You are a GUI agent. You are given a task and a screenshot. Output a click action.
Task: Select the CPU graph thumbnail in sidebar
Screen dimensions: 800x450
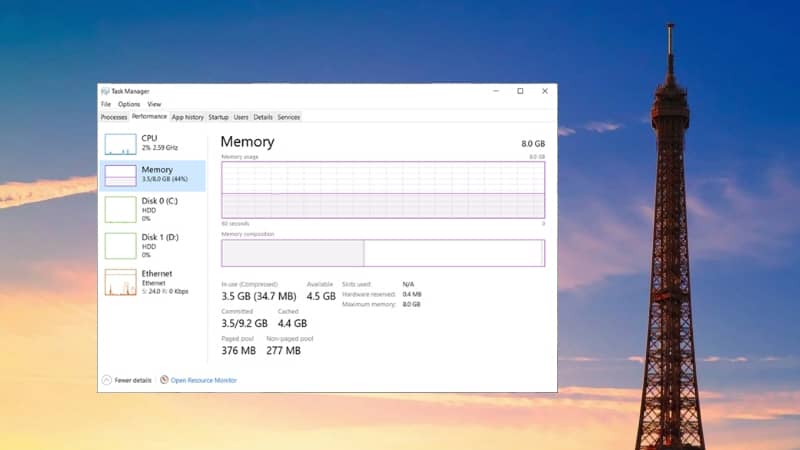tap(120, 144)
